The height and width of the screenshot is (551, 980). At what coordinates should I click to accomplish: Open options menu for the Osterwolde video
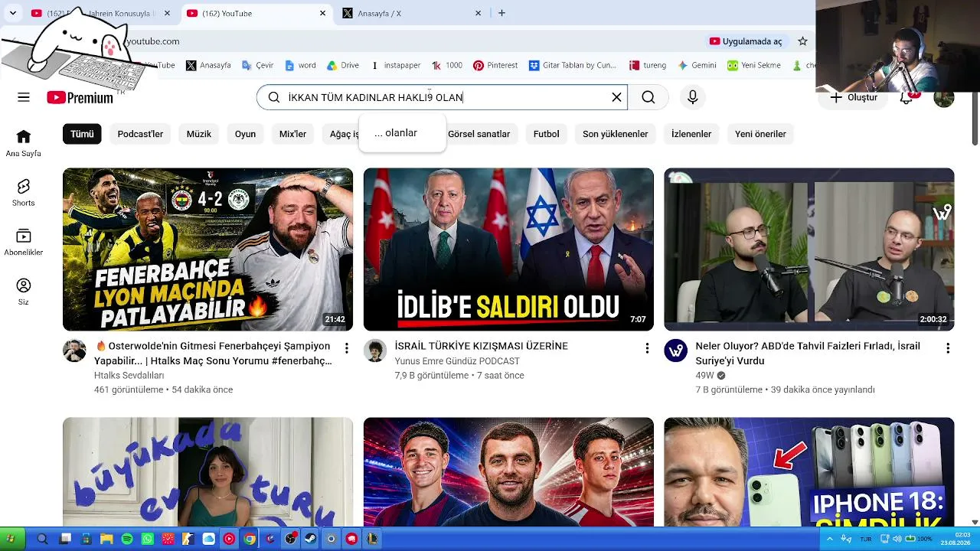tap(346, 348)
